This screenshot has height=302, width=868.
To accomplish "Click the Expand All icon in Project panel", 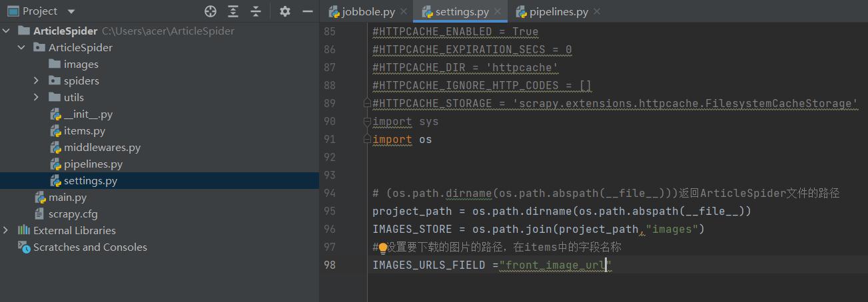I will coord(233,11).
